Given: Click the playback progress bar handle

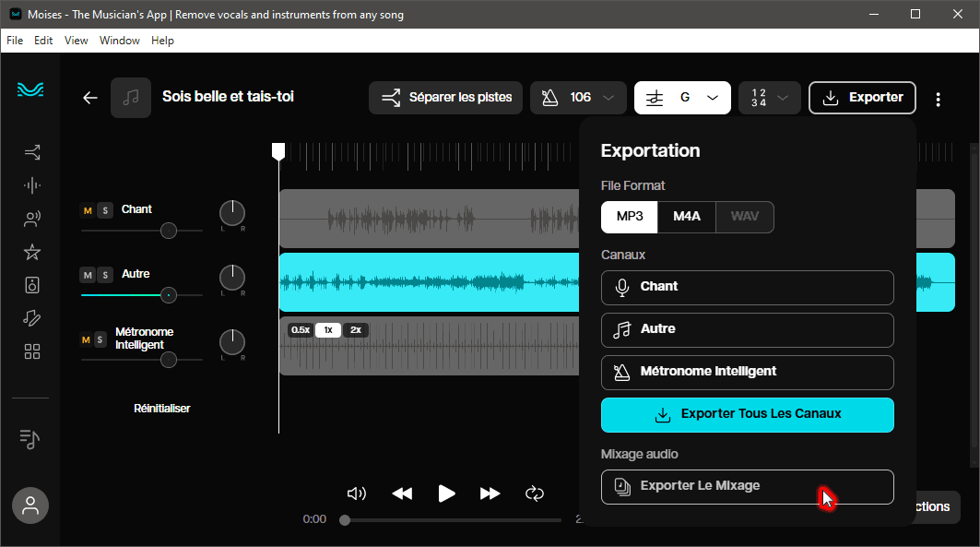Looking at the screenshot, I should [x=345, y=520].
